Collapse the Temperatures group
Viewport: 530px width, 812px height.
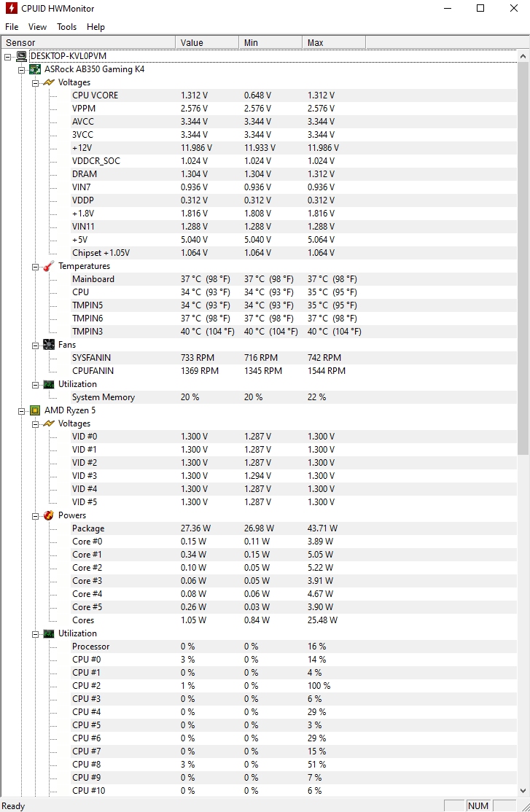pyautogui.click(x=35, y=267)
